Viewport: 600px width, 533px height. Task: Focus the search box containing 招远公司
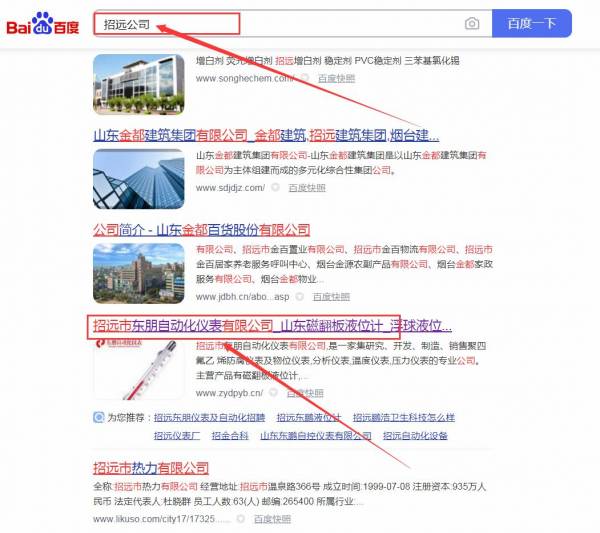click(280, 24)
